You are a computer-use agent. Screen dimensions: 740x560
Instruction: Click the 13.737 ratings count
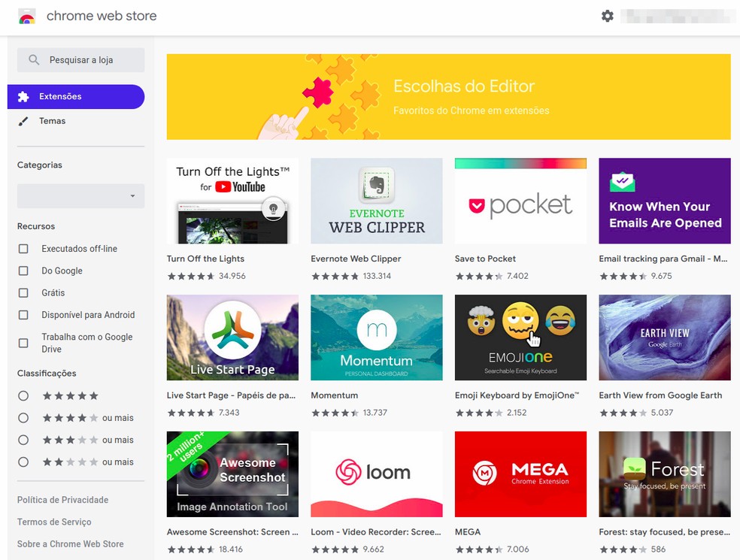[x=375, y=413]
